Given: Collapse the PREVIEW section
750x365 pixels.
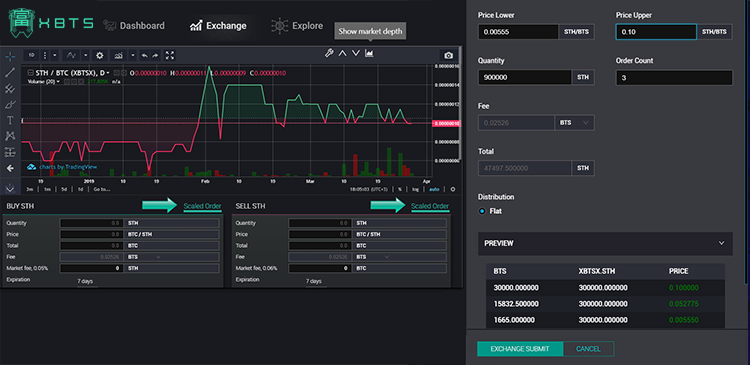Looking at the screenshot, I should (721, 243).
